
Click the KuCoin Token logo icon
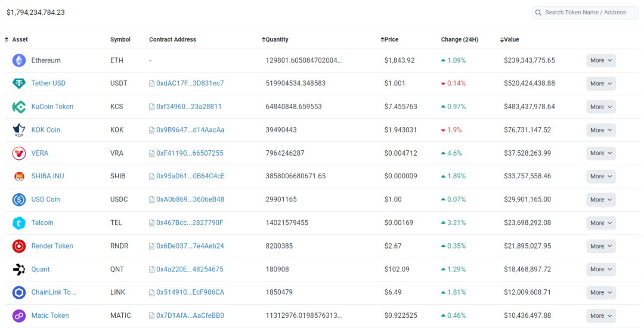coord(19,107)
